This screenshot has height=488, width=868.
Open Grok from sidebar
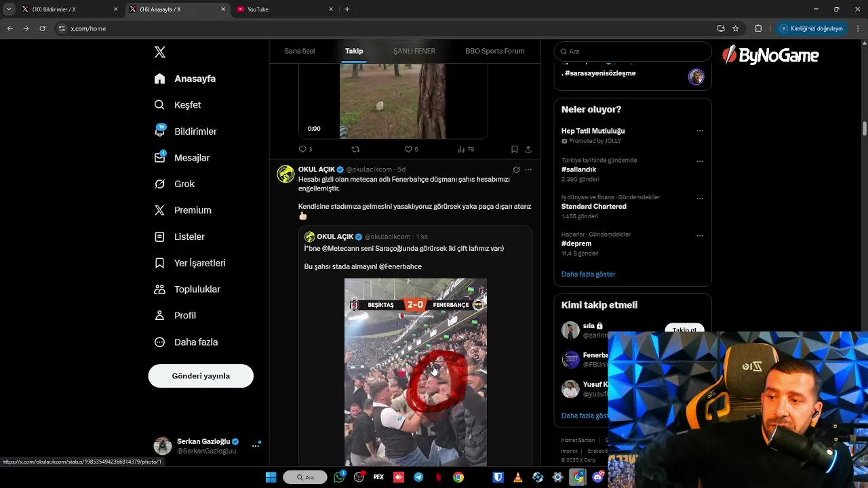click(x=174, y=184)
